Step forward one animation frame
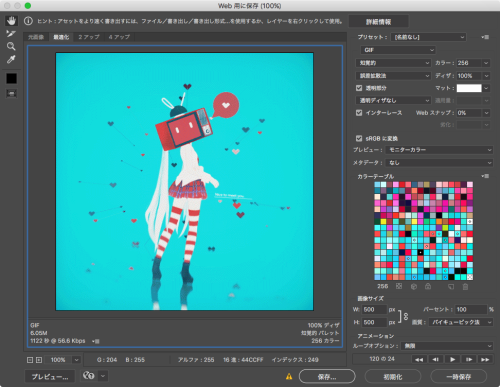The width and height of the screenshot is (500, 387). (x=469, y=359)
